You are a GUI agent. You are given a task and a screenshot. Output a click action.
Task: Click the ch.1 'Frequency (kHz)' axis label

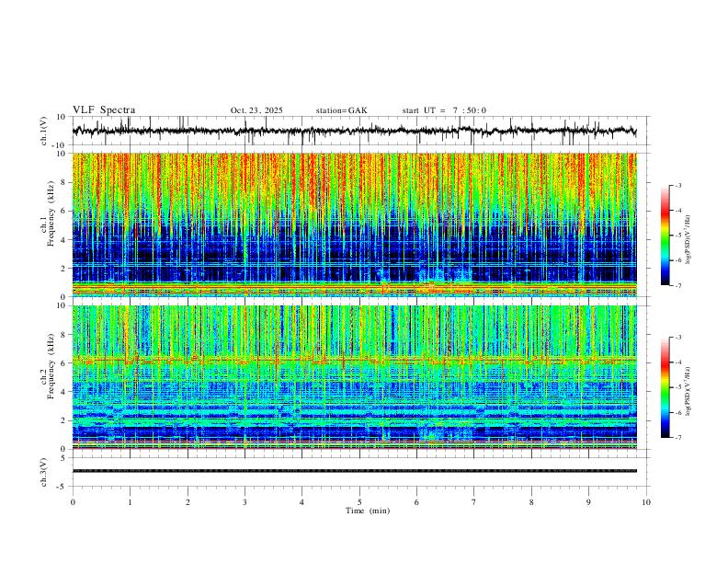point(51,213)
